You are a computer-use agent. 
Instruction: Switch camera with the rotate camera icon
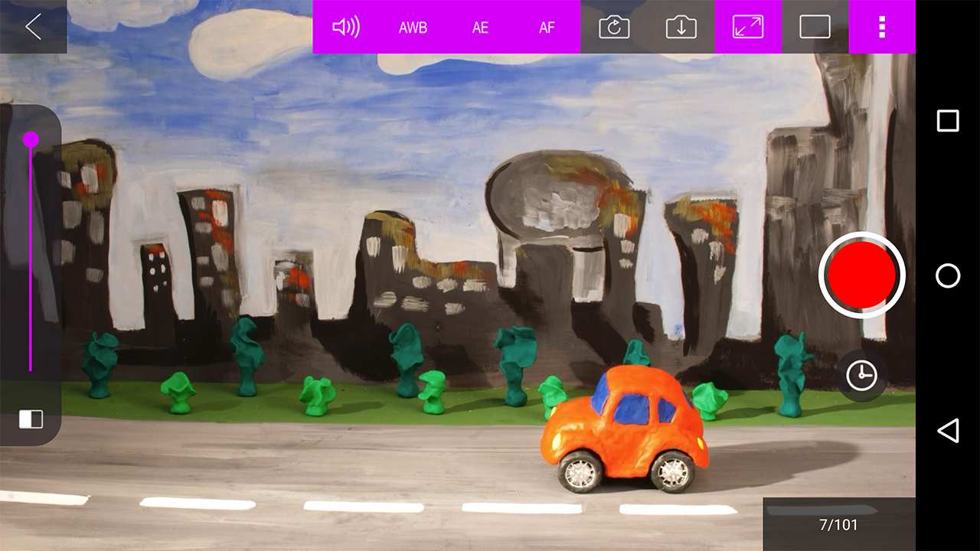tap(614, 27)
